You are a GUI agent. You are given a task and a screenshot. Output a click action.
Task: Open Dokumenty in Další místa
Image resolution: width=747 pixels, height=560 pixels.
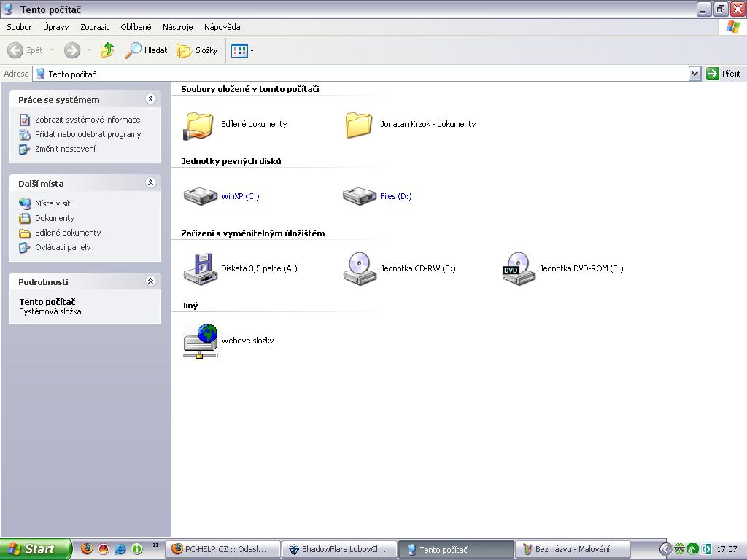point(55,218)
